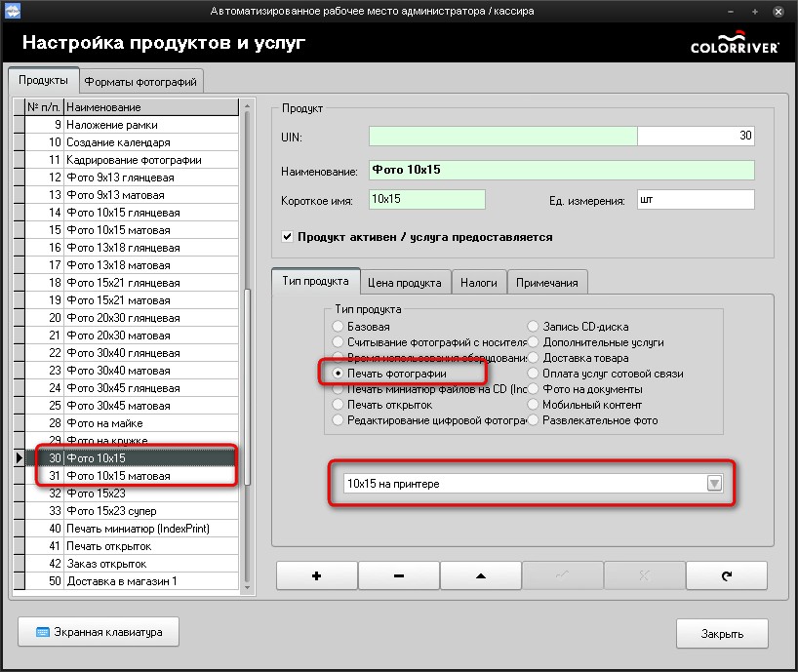The width and height of the screenshot is (798, 672).
Task: Toggle the 'Продукт активен' checkbox
Action: point(288,236)
